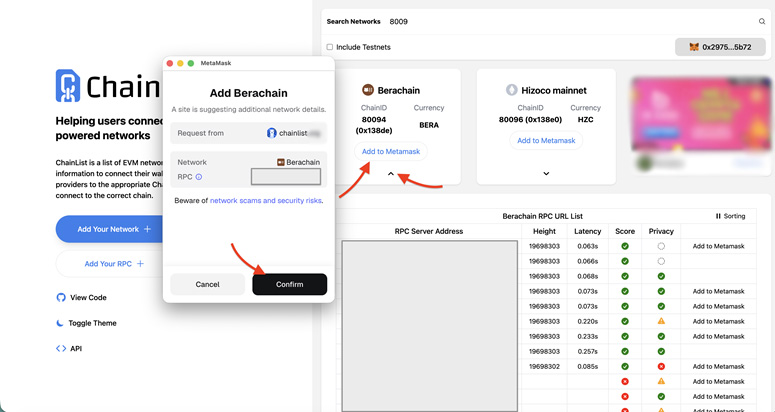Click the connected wallet 0x2975...5b72 button
Image resolution: width=775 pixels, height=412 pixels.
pos(720,47)
